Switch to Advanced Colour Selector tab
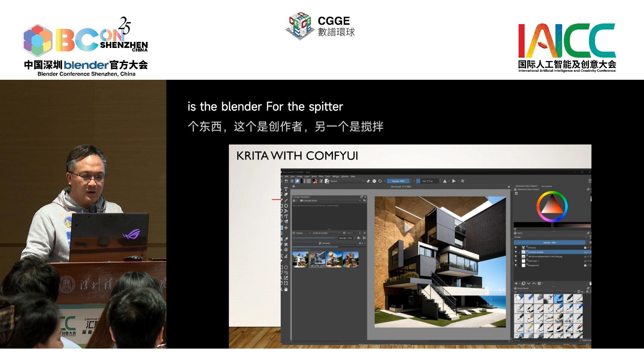This screenshot has width=644, height=362. (x=526, y=186)
